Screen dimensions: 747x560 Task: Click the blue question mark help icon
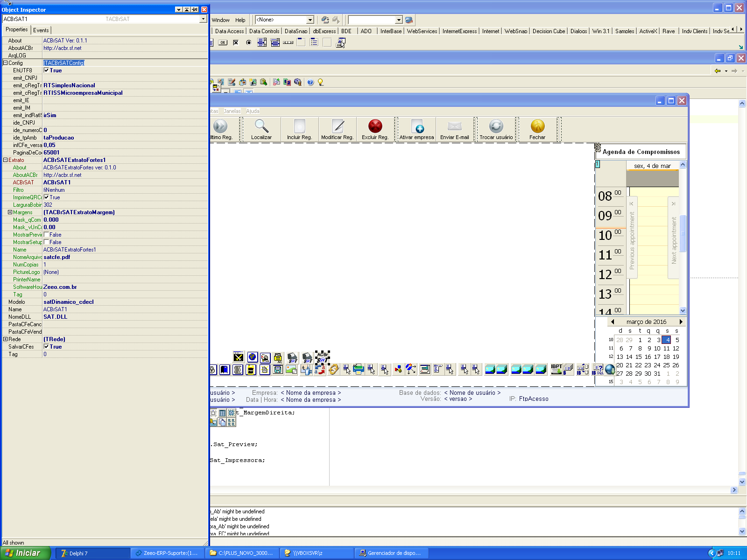310,82
